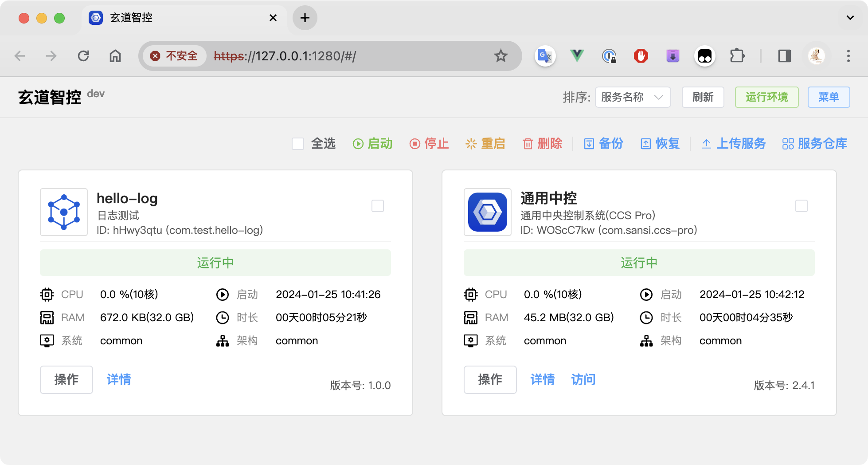
Task: Click 停止 to stop selected services
Action: 429,144
